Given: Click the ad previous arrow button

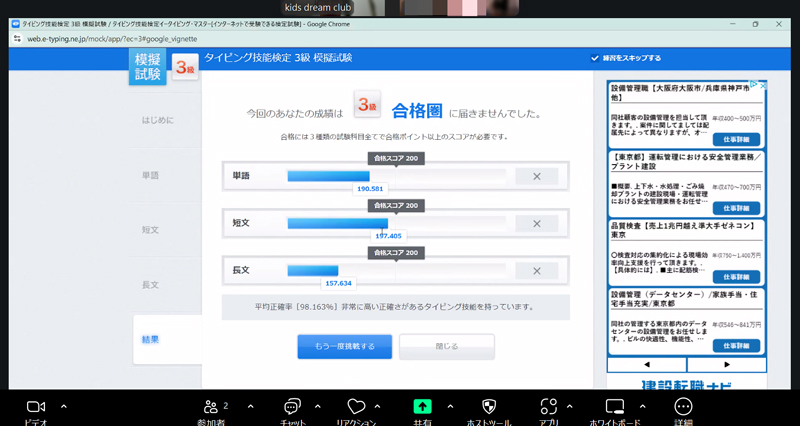Looking at the screenshot, I should pos(647,365).
